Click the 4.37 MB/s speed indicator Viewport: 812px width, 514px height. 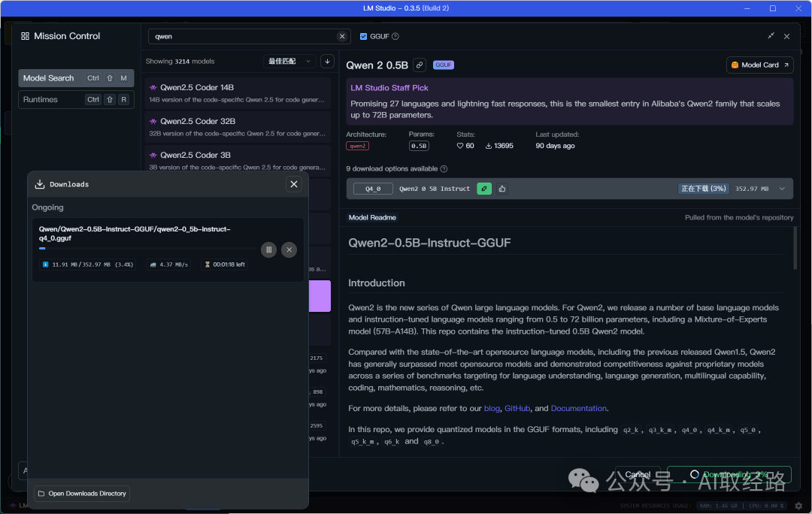(x=168, y=265)
